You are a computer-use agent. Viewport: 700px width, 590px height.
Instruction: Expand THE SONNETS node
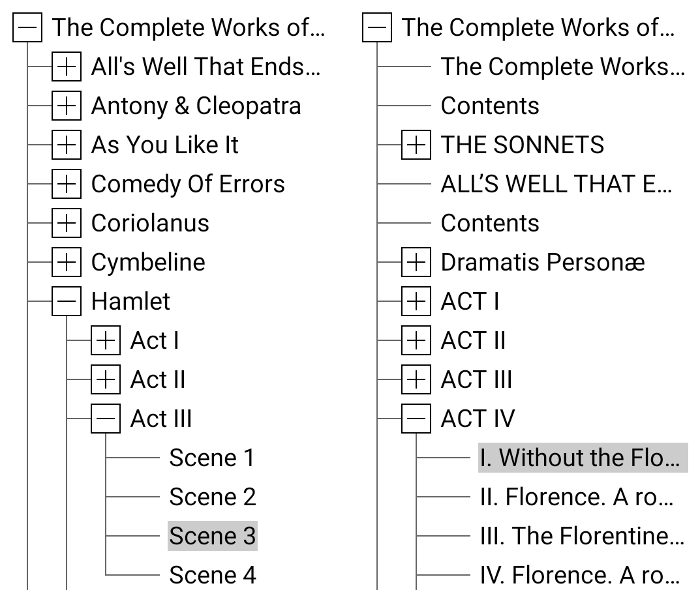(416, 145)
